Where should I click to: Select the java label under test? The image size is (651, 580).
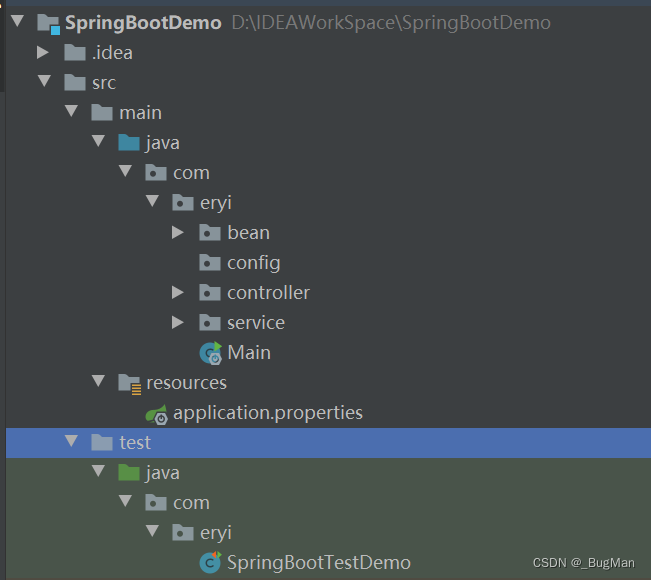click(x=162, y=474)
